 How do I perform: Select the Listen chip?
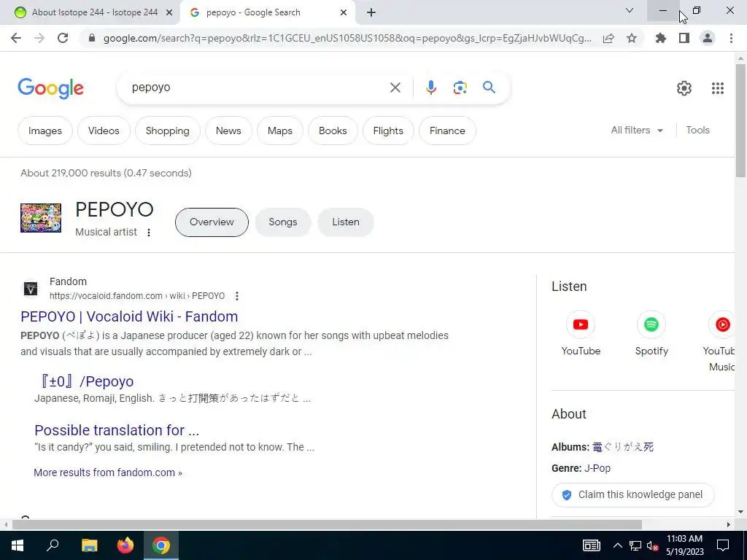345,222
